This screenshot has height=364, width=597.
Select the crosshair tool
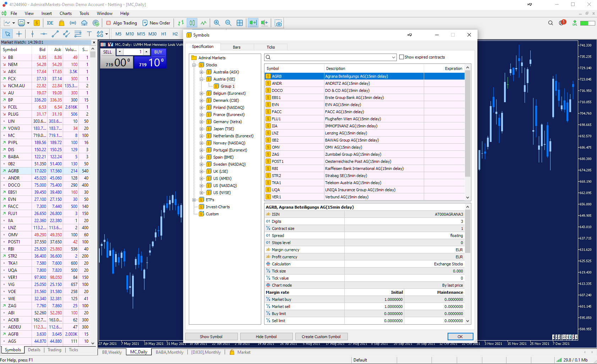pos(19,34)
